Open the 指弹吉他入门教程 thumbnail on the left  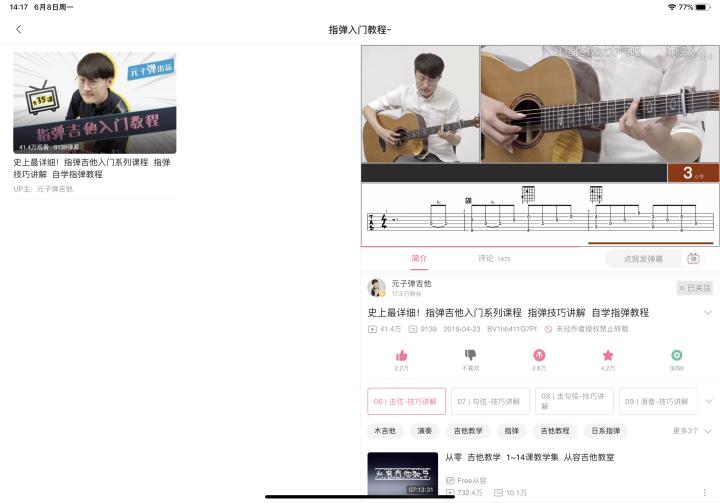coord(95,102)
